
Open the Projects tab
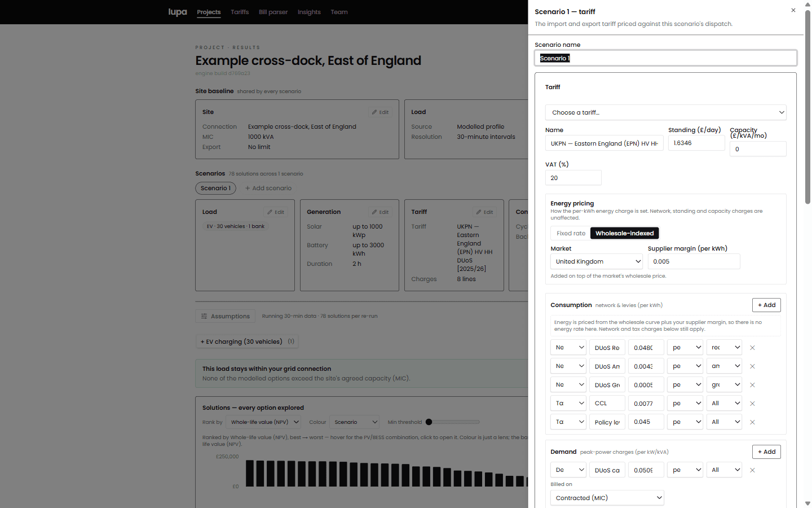[209, 12]
